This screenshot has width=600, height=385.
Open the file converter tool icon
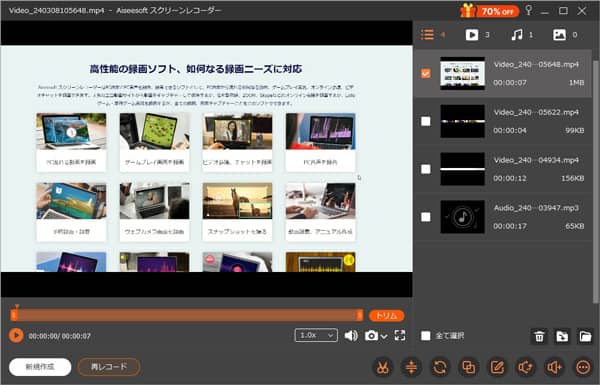click(440, 367)
